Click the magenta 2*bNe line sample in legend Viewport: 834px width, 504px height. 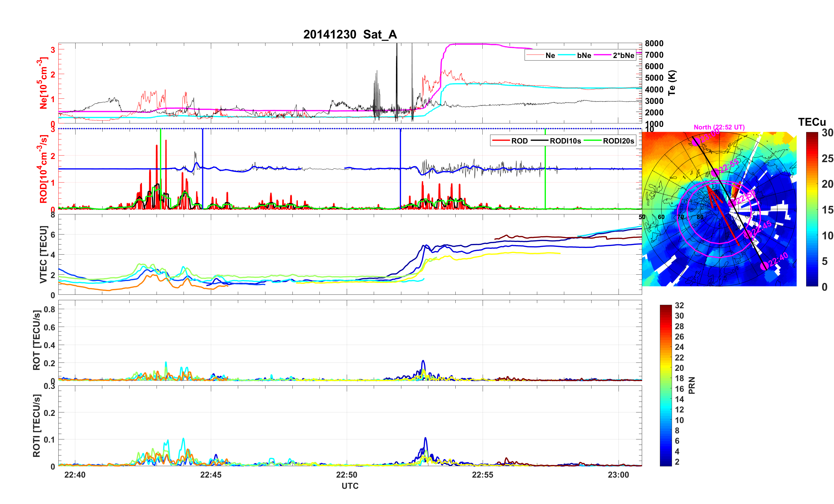(x=602, y=55)
